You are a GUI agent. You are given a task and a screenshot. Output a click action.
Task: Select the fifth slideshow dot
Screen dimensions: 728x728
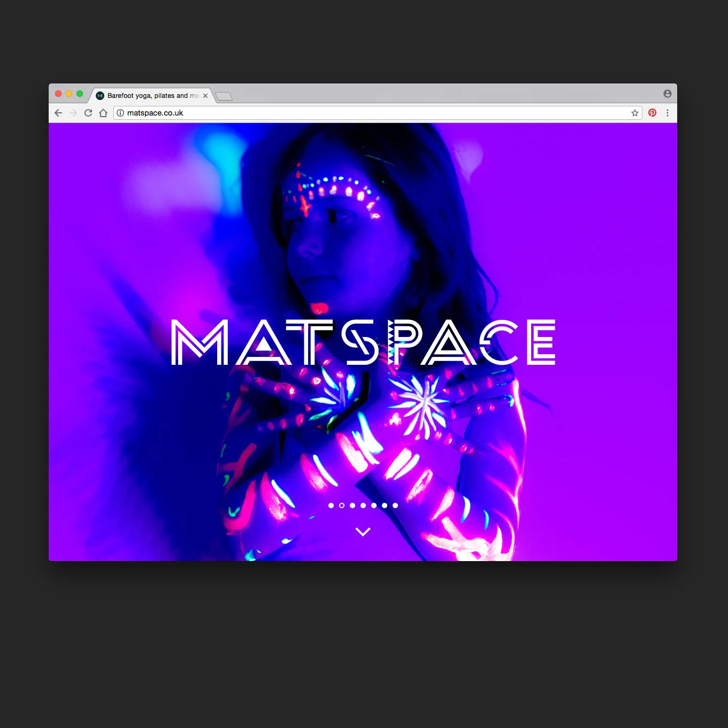click(374, 505)
